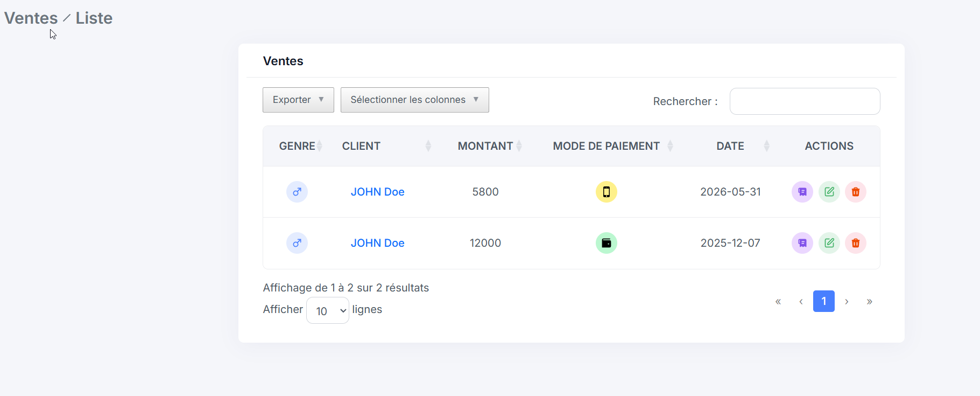Go to the first page with double left arrows
980x396 pixels.
pyautogui.click(x=778, y=301)
